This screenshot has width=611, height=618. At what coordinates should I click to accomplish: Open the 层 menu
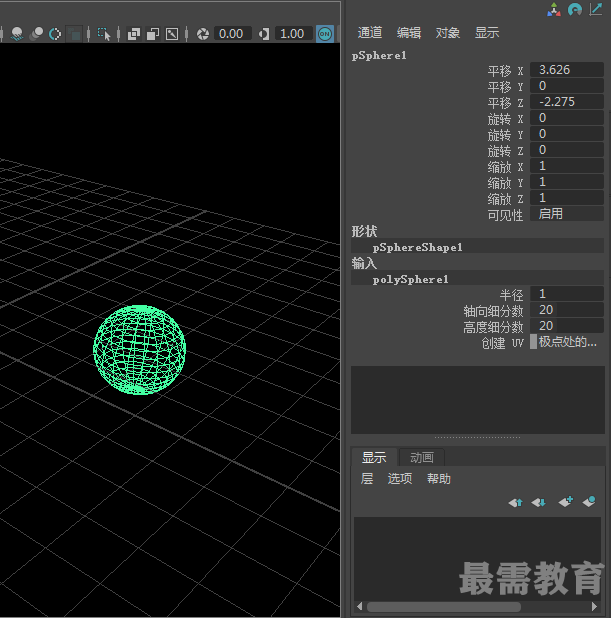click(x=367, y=479)
